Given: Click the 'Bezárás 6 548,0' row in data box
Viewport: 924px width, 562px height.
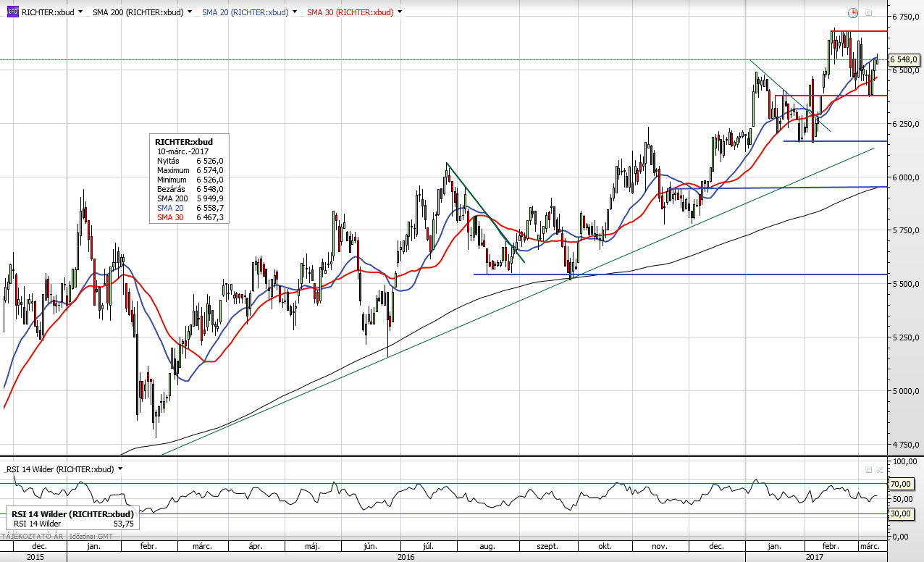Looking at the screenshot, I should click(x=190, y=188).
